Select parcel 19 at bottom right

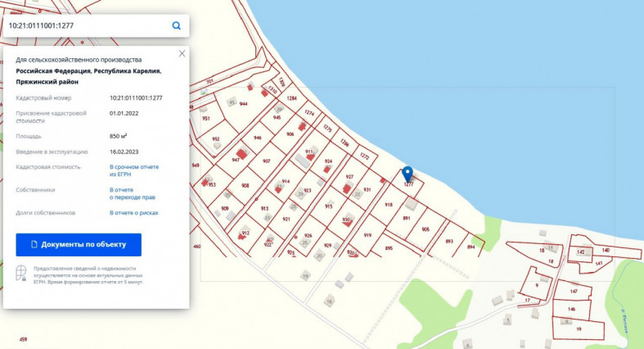(579, 328)
